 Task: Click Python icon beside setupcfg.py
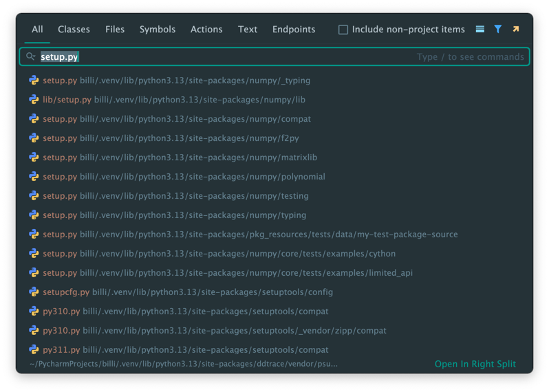(x=34, y=292)
